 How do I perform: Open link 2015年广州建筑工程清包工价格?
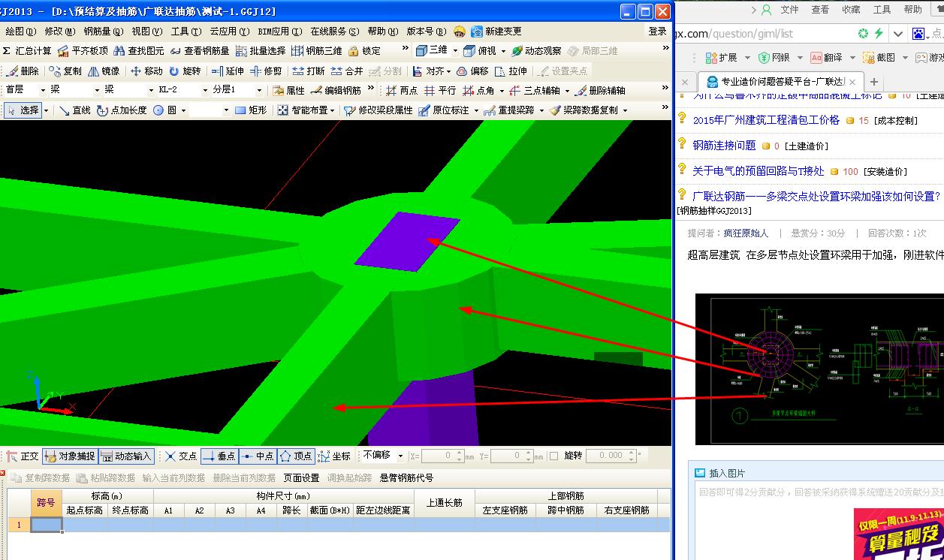coord(766,120)
